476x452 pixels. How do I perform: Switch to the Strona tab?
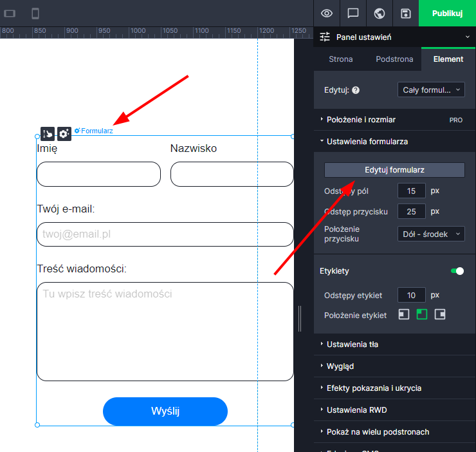point(341,59)
